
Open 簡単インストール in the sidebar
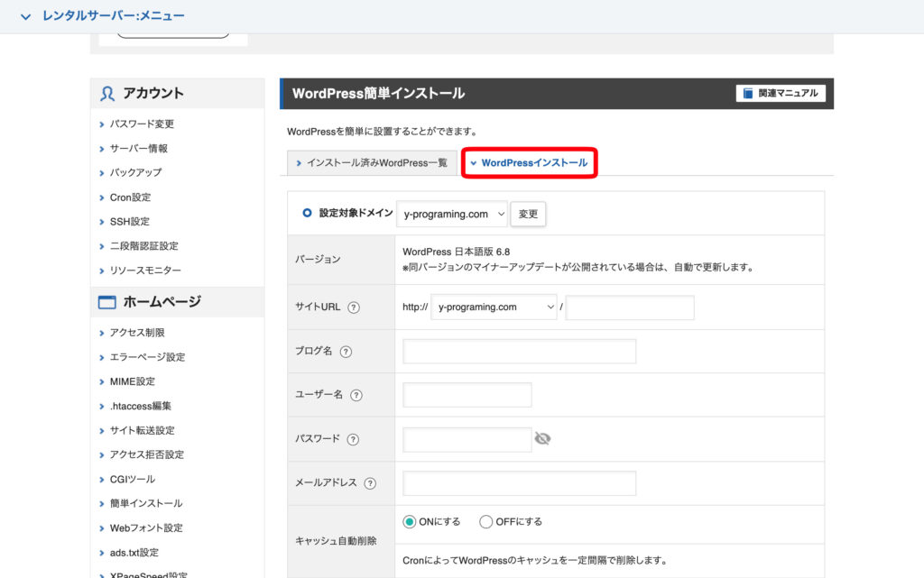pyautogui.click(x=146, y=503)
